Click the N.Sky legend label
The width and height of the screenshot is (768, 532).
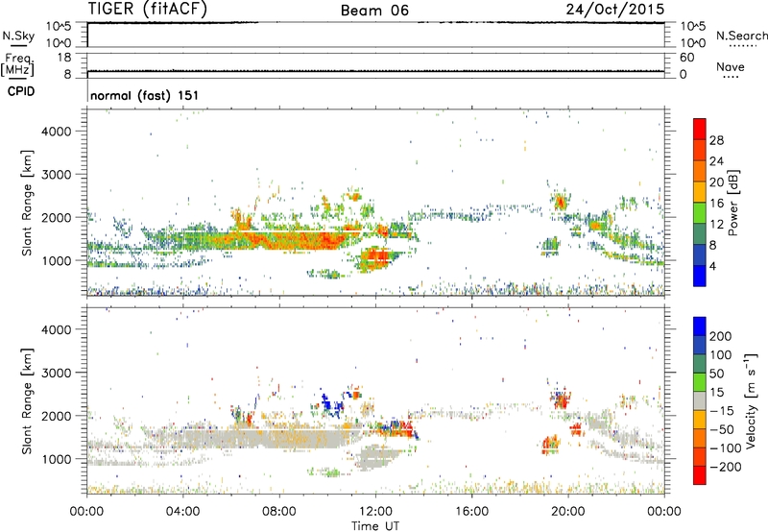coord(18,36)
